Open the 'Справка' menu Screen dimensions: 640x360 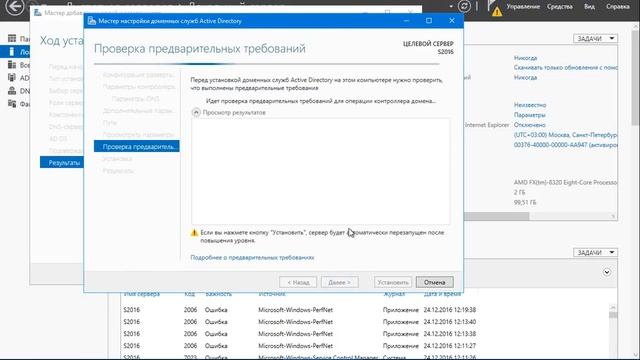(617, 7)
